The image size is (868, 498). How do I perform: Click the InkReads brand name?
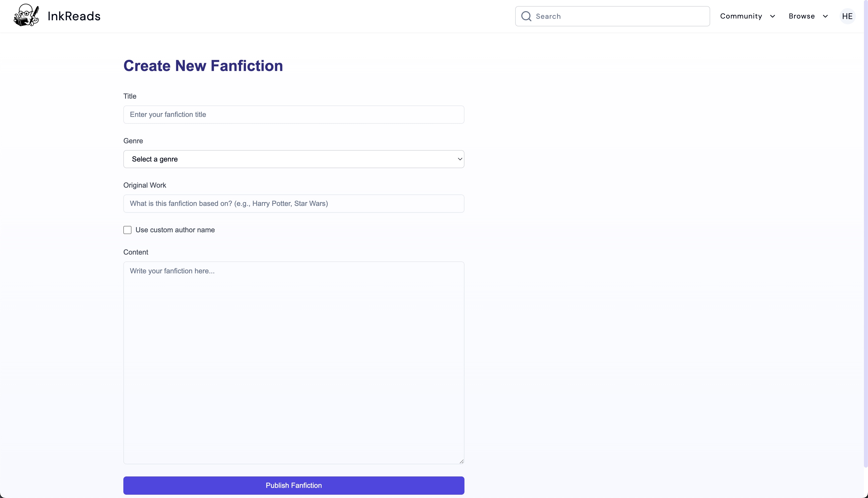74,16
